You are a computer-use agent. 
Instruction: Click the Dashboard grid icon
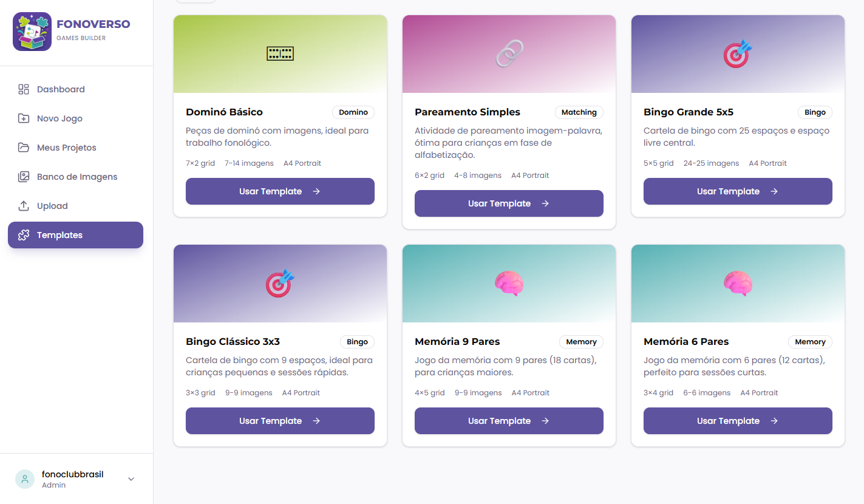24,89
